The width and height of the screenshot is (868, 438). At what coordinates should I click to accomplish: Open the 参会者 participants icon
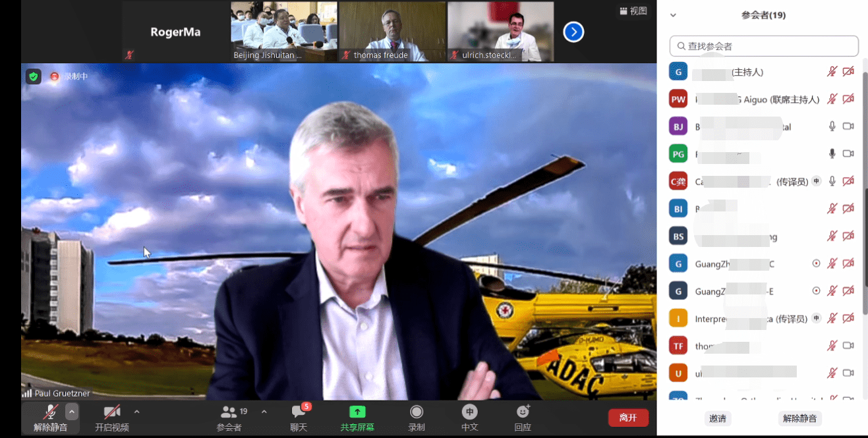point(229,412)
